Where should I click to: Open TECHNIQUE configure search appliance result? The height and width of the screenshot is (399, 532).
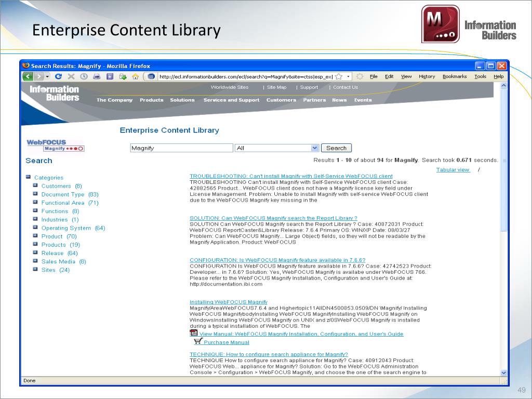[269, 354]
